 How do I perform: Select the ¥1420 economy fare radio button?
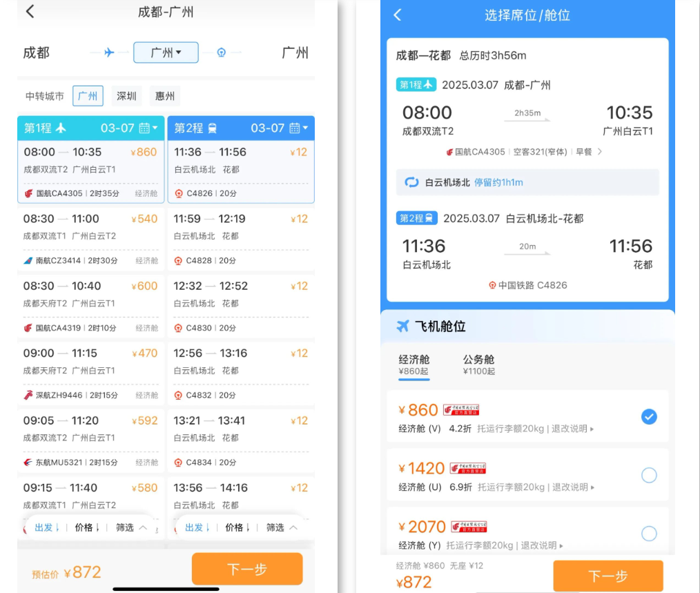click(649, 475)
